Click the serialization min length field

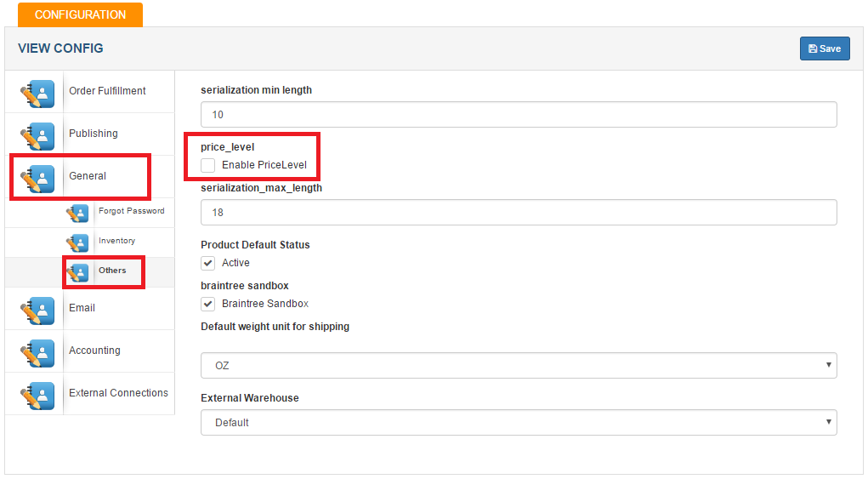(x=519, y=115)
